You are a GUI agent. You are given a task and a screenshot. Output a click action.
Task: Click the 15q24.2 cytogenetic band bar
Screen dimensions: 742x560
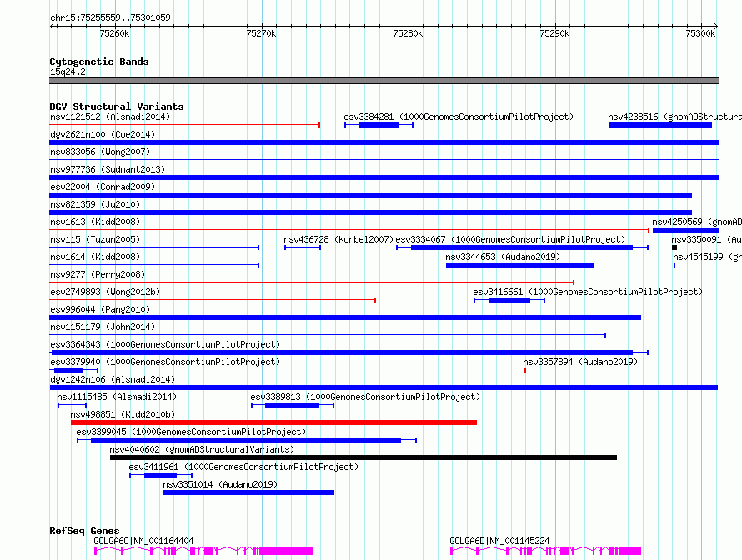click(384, 81)
